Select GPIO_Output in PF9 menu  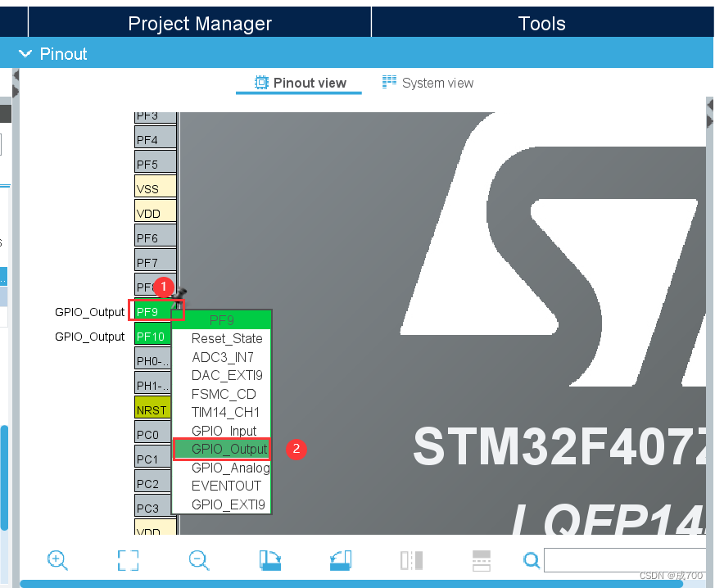coord(222,449)
